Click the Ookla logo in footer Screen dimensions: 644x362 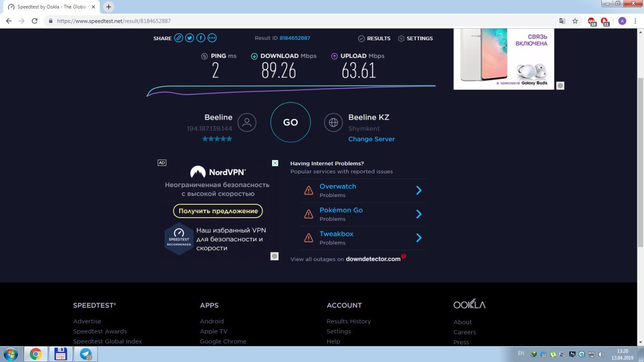(469, 305)
